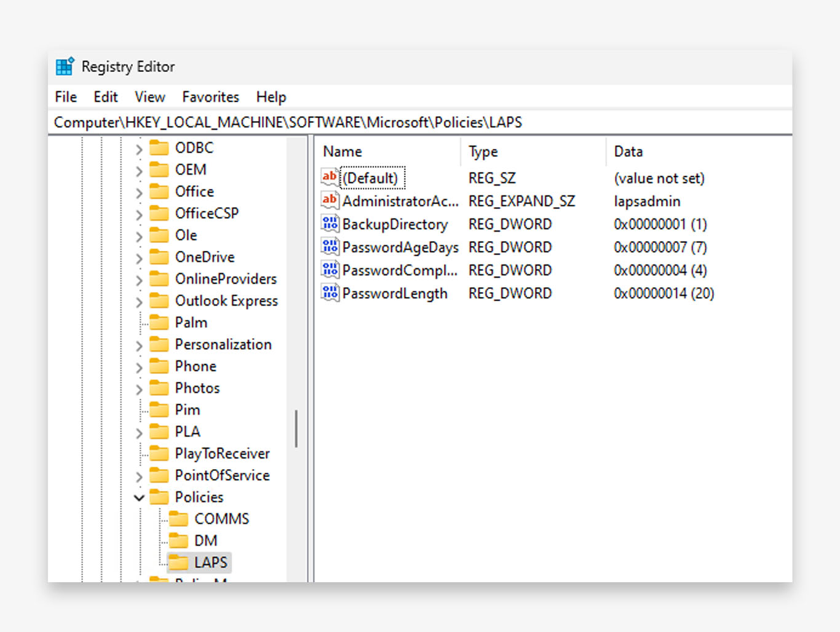
Task: Select the Pim folder icon
Action: 159,409
